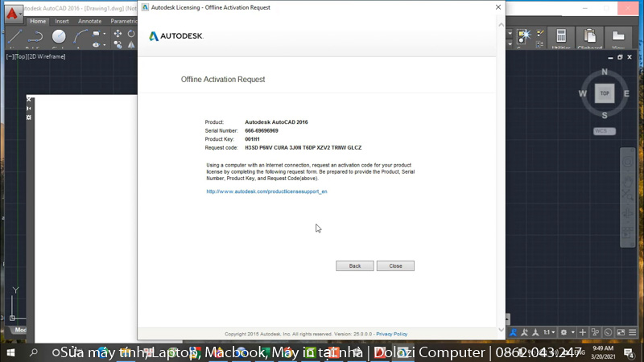The height and width of the screenshot is (362, 644).
Task: Expand the WCS coordinate system dropdown
Action: 604,130
